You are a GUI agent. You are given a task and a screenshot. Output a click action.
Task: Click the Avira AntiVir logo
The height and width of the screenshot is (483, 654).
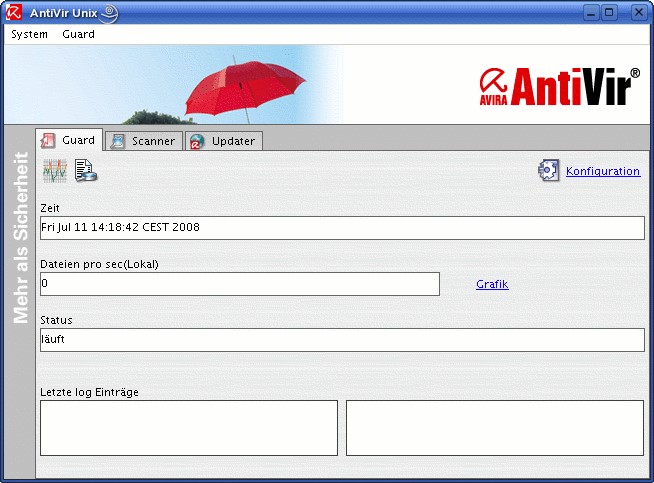coord(559,86)
